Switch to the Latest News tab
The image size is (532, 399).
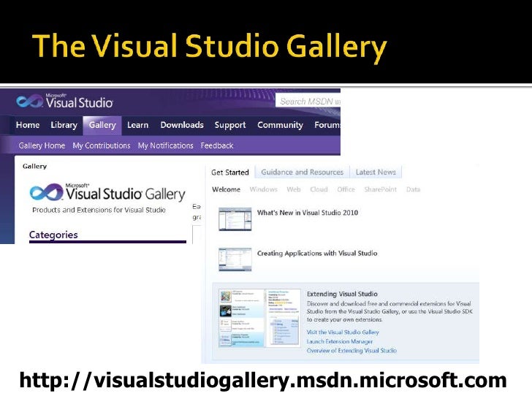pyautogui.click(x=376, y=172)
